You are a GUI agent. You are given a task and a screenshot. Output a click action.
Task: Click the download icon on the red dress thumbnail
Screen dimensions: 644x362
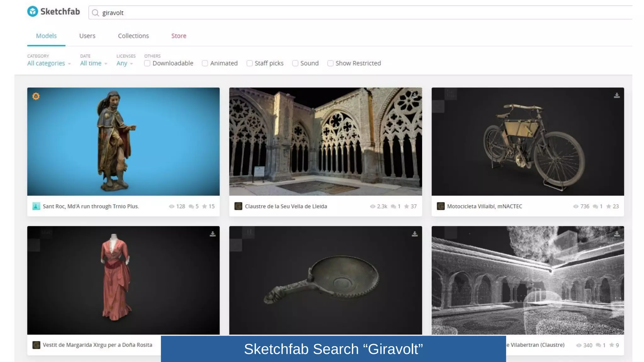coord(213,234)
